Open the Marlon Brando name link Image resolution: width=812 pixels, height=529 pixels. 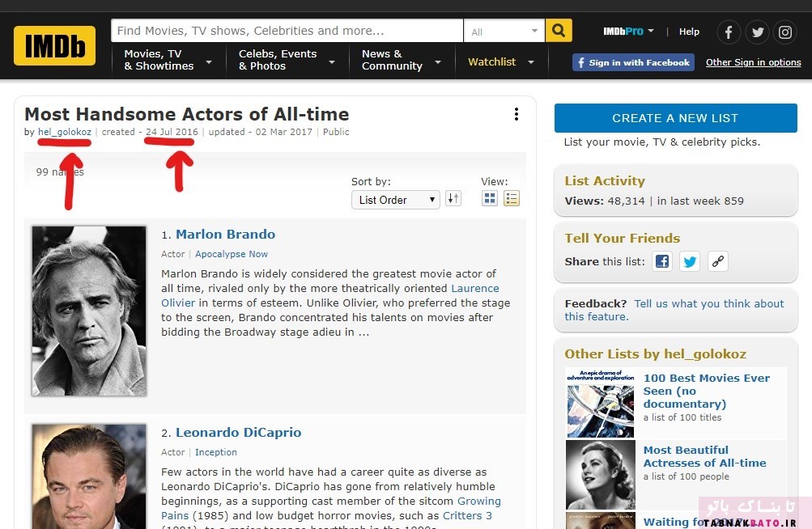pos(225,234)
